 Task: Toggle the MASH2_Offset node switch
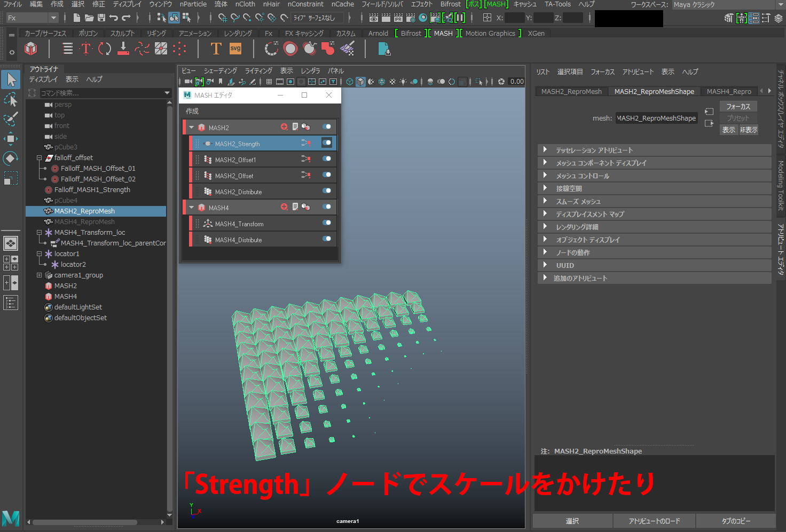[327, 175]
